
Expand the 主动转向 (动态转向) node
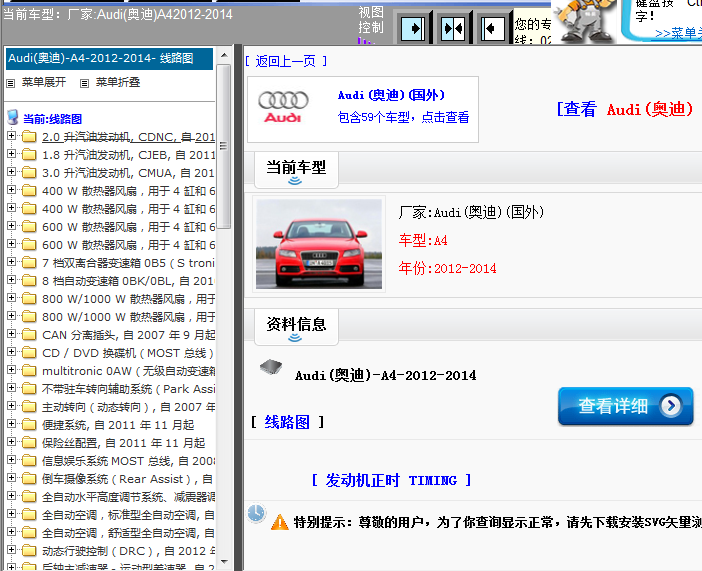tap(11, 406)
